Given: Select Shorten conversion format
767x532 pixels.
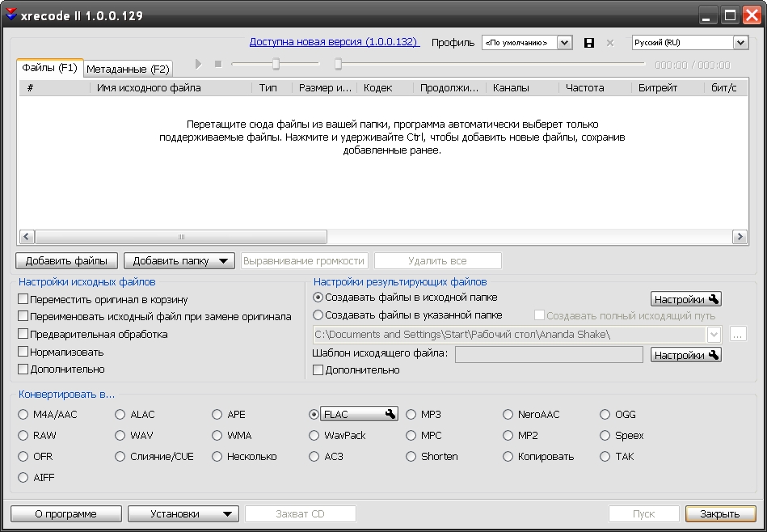Looking at the screenshot, I should coord(411,456).
